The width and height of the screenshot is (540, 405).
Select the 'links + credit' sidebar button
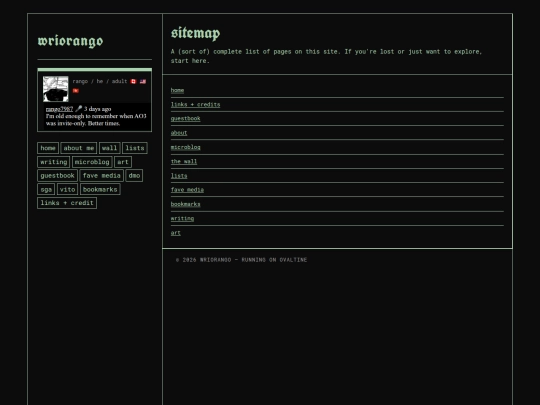67,203
